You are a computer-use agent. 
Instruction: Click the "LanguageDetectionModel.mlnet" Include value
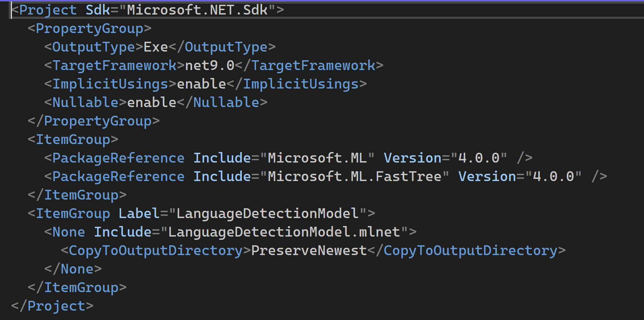pyautogui.click(x=284, y=232)
